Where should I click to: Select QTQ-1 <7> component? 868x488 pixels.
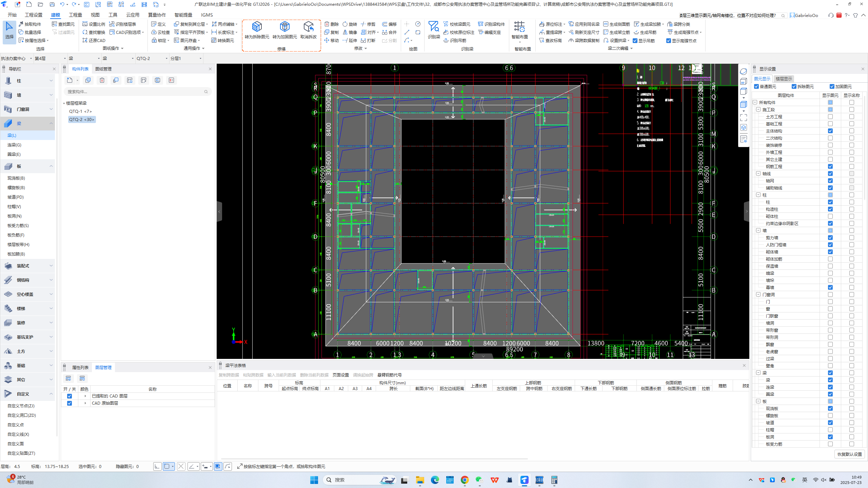80,111
